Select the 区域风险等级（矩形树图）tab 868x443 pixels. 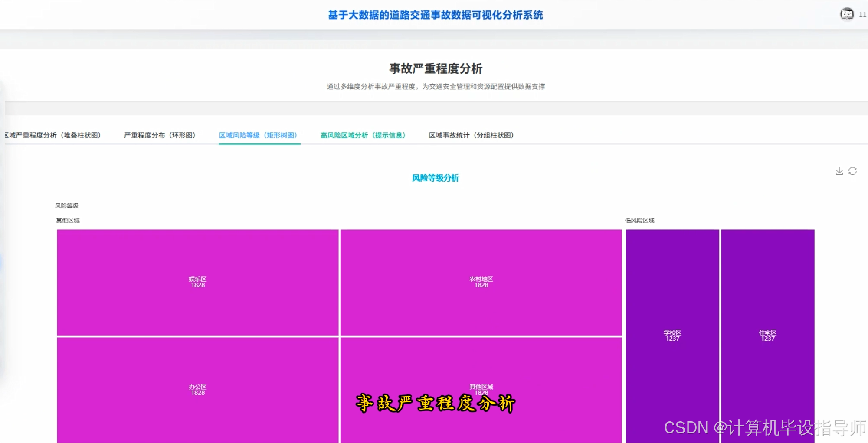point(259,135)
